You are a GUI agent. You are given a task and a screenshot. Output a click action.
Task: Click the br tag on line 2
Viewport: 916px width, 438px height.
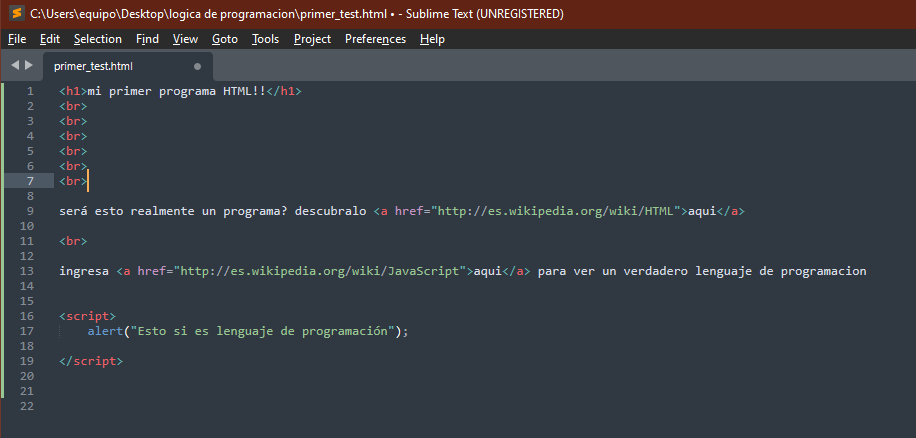pos(73,106)
